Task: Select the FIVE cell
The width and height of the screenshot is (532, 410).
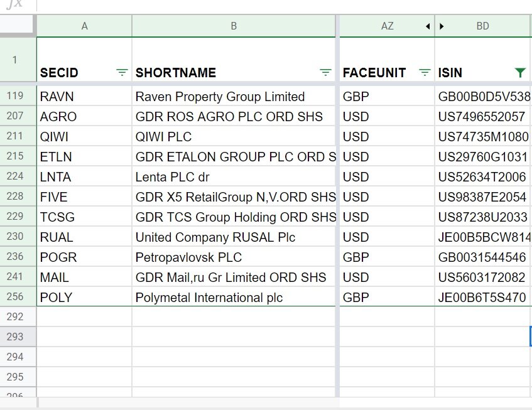Action: tap(84, 197)
